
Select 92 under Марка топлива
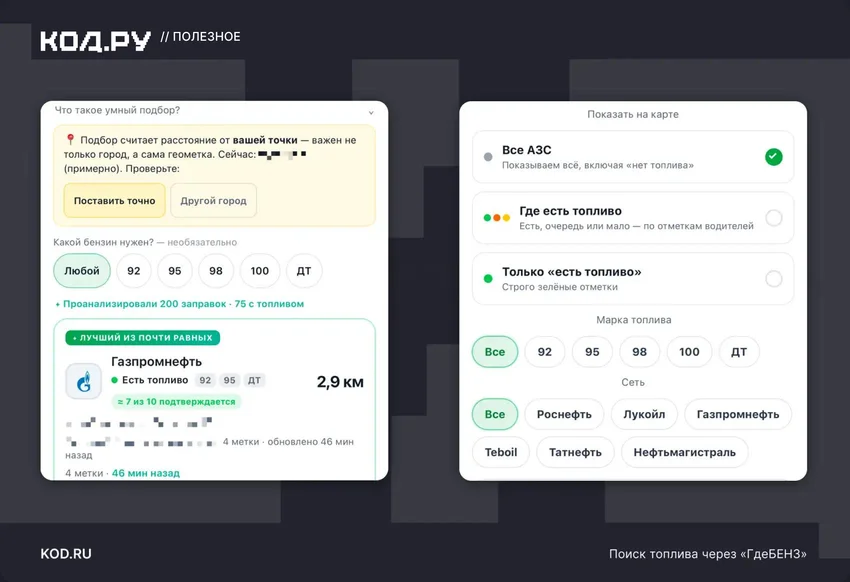tap(545, 352)
